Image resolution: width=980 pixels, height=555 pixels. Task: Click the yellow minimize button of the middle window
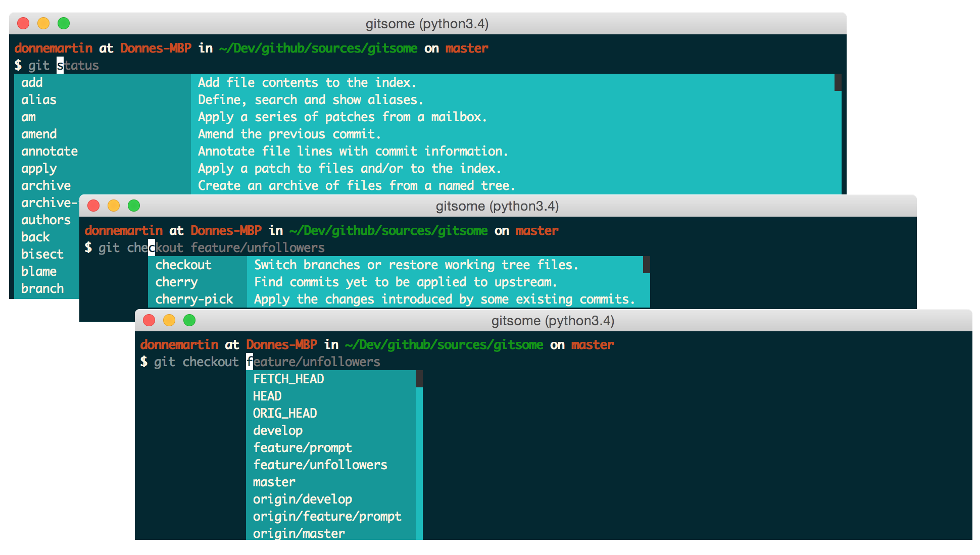114,206
